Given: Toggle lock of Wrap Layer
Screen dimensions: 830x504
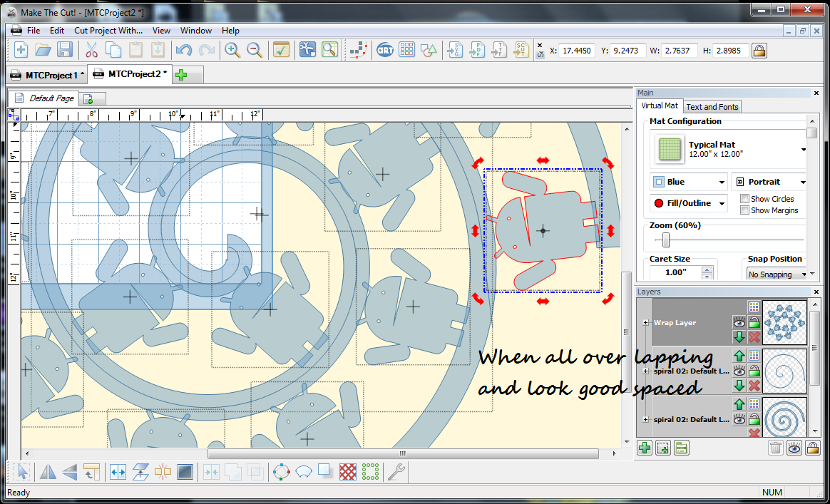Looking at the screenshot, I should point(754,322).
